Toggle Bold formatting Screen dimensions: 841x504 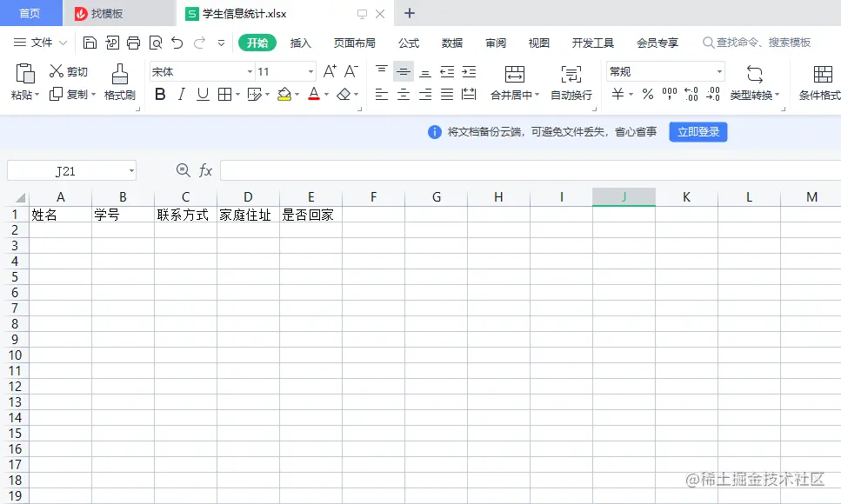pyautogui.click(x=160, y=95)
